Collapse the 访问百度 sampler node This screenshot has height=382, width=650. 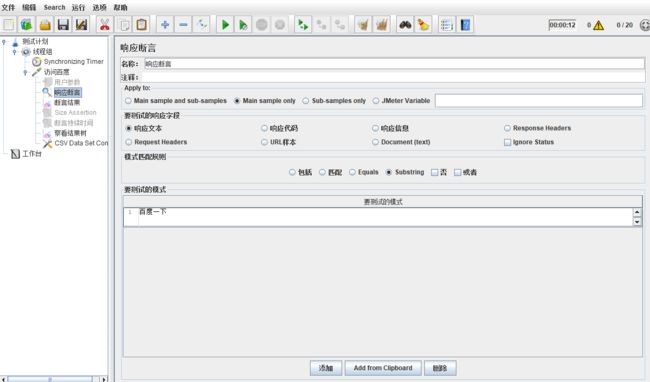tap(25, 72)
